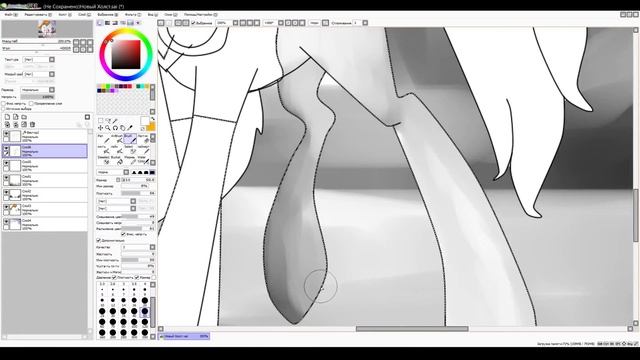The image size is (640, 360).
Task: Toggle the Выбранное checkbox in toolbar
Action: click(193, 23)
